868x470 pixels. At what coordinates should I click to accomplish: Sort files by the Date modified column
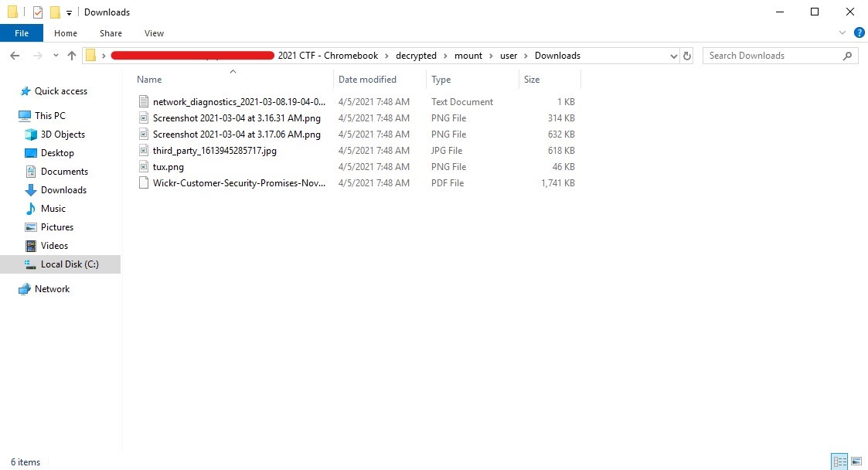tap(367, 80)
